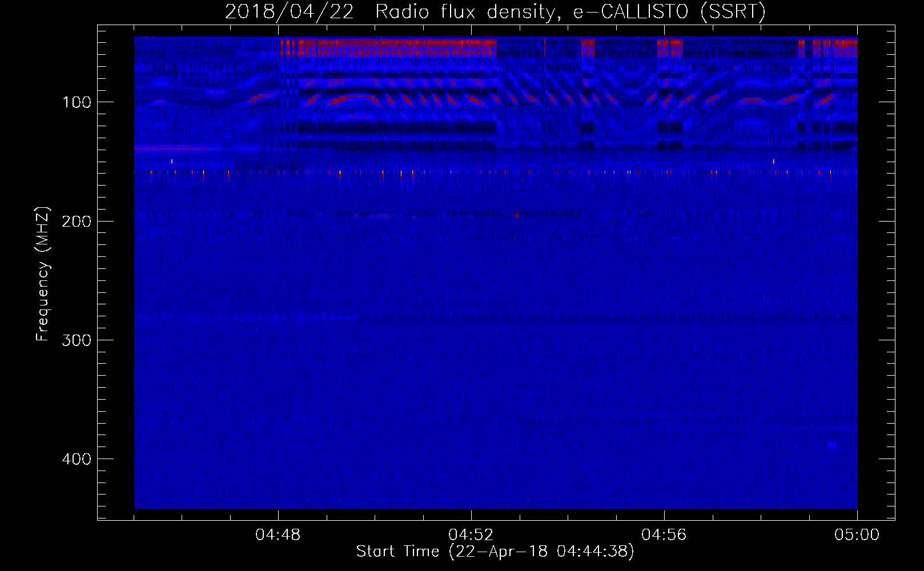The height and width of the screenshot is (571, 924).
Task: Click the plot title "2018/04/22 Radio flux density, e-CALLISTO (SSRT)"
Action: [495, 11]
